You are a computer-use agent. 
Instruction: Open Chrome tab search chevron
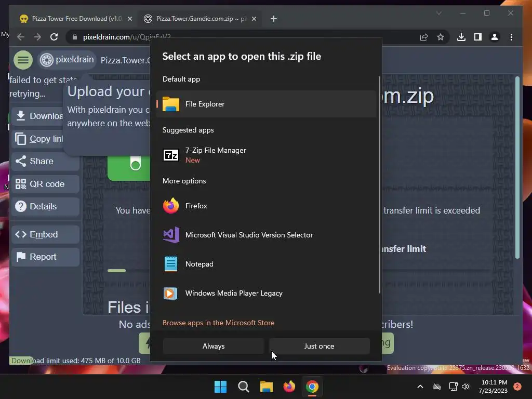pyautogui.click(x=439, y=13)
